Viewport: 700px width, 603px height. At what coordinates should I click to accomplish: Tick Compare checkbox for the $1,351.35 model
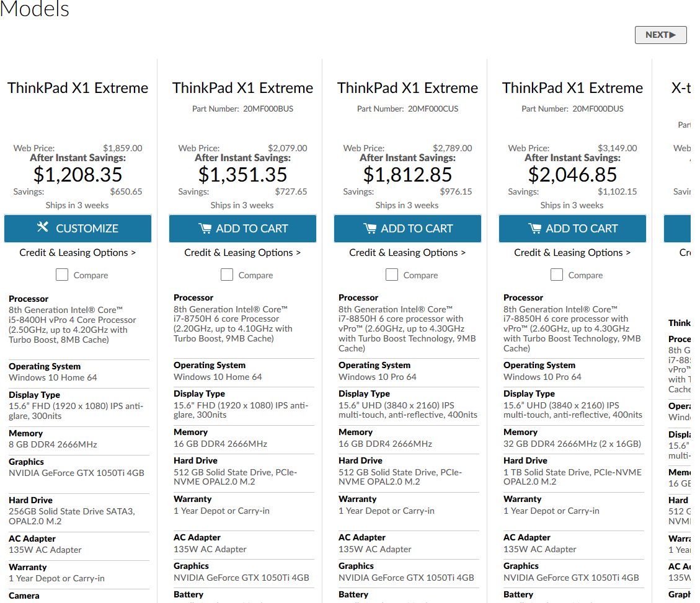coord(227,275)
